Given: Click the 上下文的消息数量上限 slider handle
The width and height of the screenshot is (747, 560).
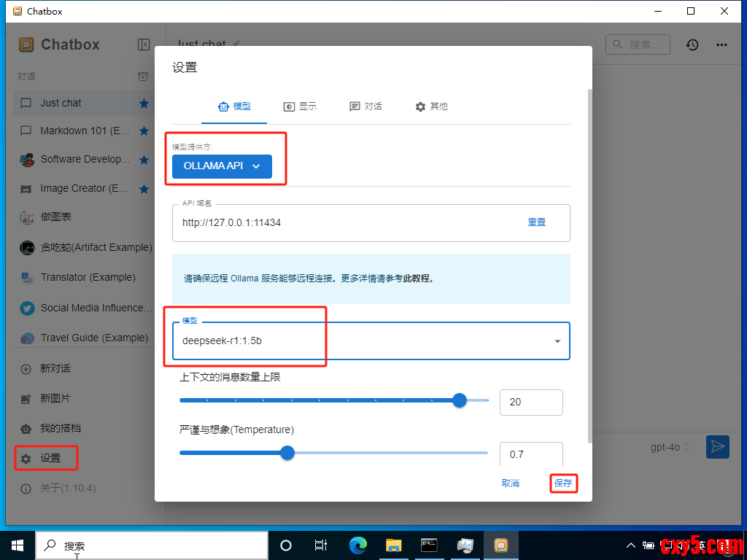Looking at the screenshot, I should 460,400.
